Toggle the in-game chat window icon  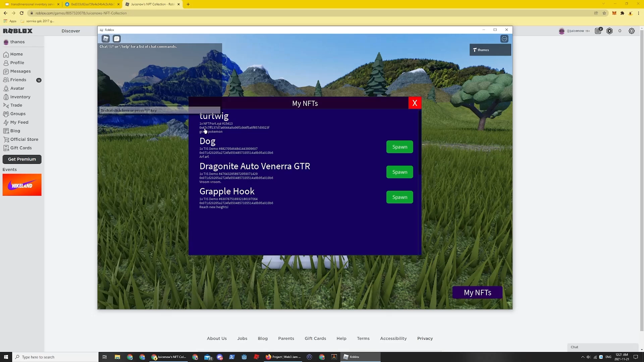117,39
